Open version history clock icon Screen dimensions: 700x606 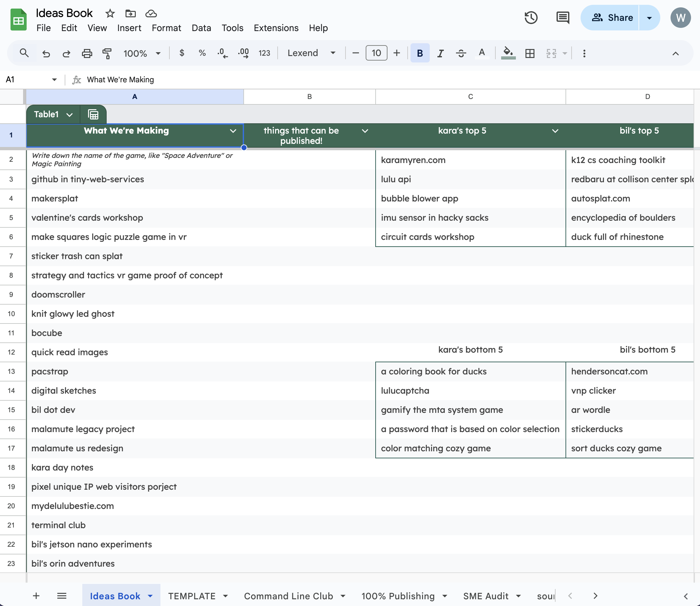point(531,18)
